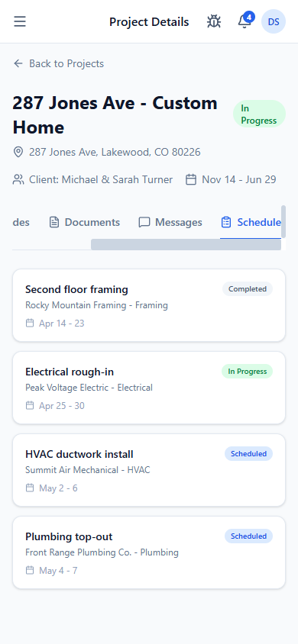Click the vertical scrollbar beside the tabs
This screenshot has height=644, width=298.
pos(283,222)
